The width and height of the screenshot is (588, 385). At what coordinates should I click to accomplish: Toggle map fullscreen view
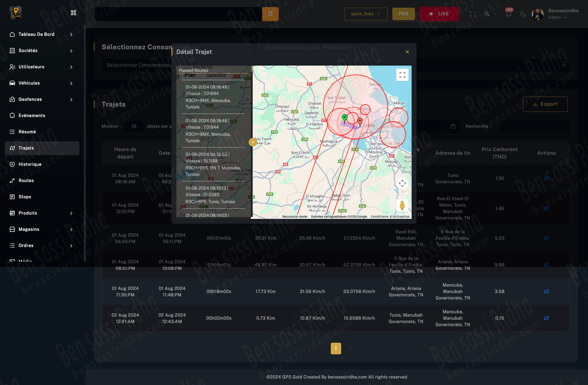point(402,75)
